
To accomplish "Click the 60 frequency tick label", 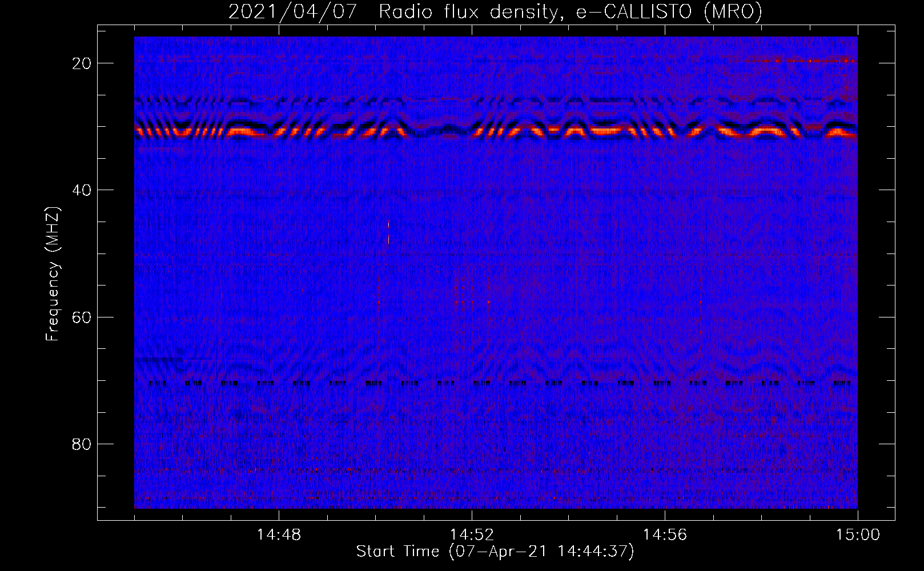I will [x=82, y=317].
